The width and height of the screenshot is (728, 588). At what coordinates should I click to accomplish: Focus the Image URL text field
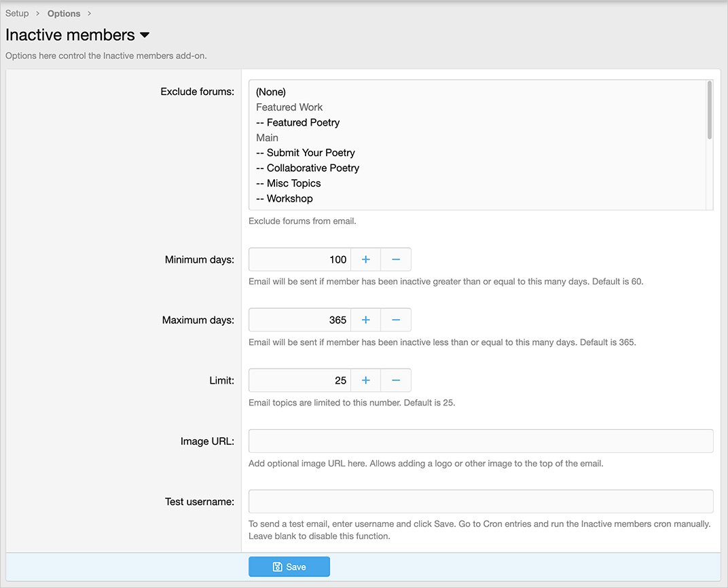pos(481,441)
